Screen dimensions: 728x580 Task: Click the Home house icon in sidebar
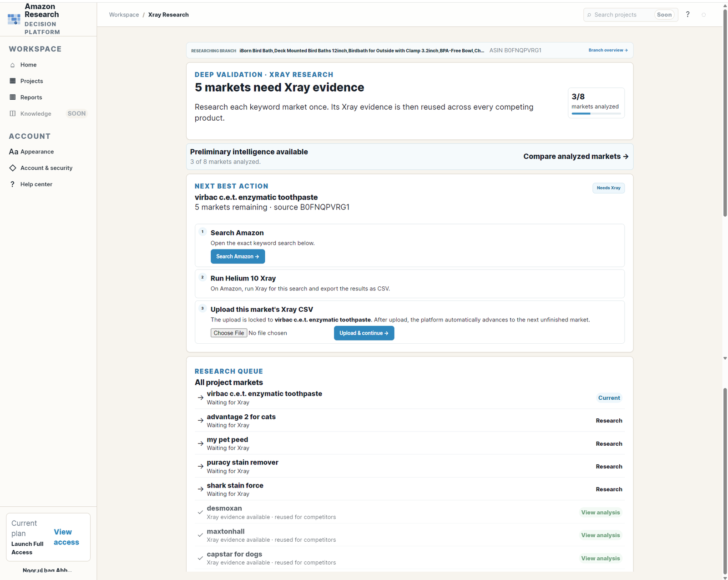tap(13, 65)
